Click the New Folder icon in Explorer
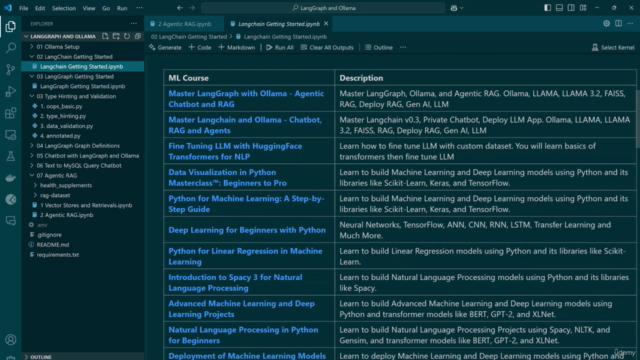Image resolution: width=640 pixels, height=360 pixels. [x=116, y=36]
